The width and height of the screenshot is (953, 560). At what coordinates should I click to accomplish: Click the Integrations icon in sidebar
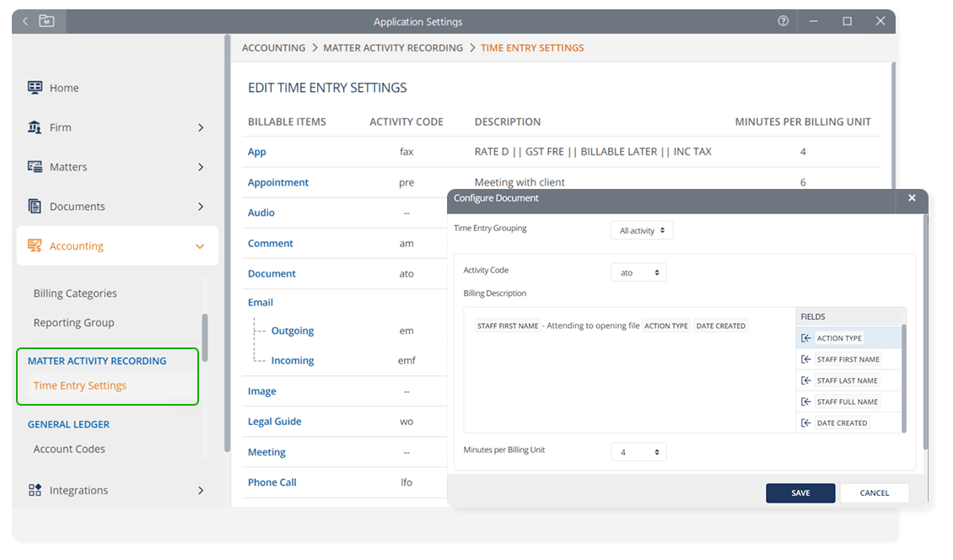click(35, 490)
